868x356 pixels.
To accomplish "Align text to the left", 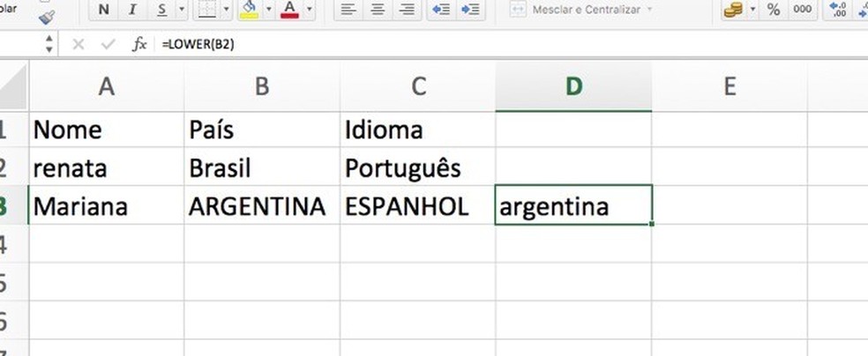I will click(x=348, y=10).
